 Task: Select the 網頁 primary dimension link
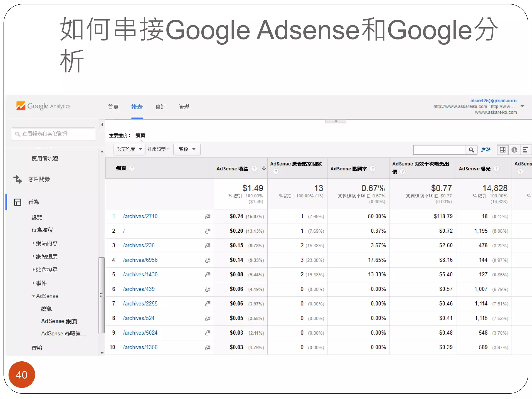(140, 136)
